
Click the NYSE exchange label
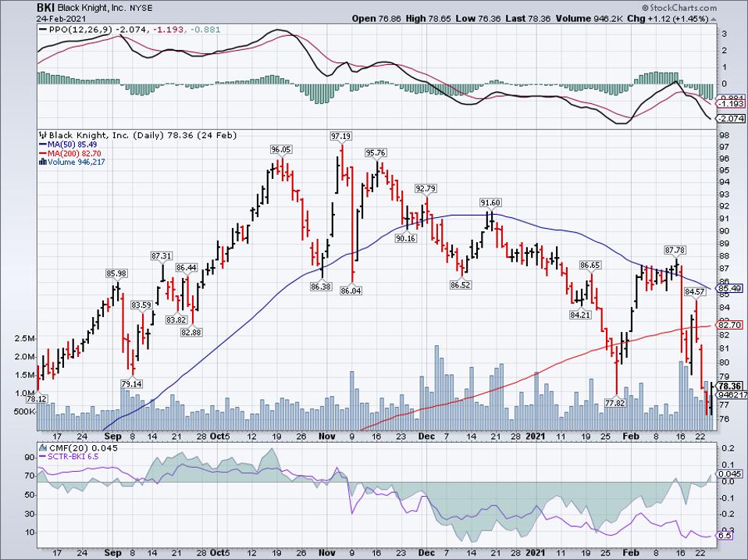click(x=141, y=9)
